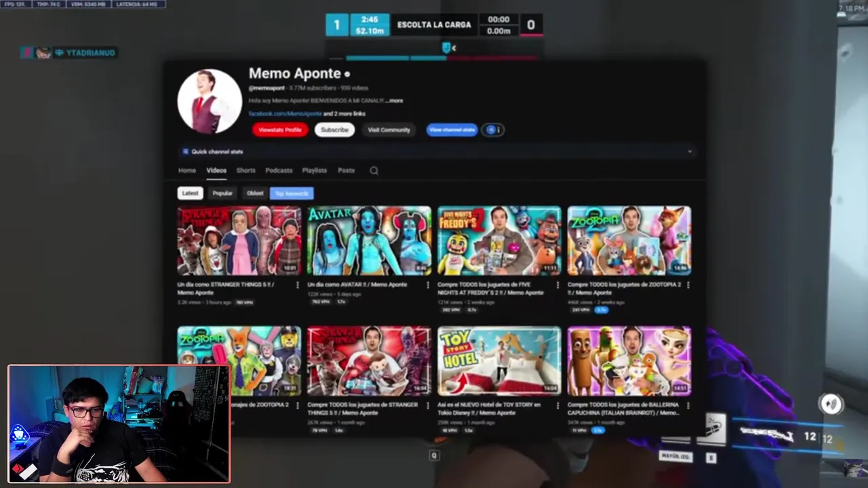Open options menu for Five Nights at Freddy's 2 video

click(558, 285)
